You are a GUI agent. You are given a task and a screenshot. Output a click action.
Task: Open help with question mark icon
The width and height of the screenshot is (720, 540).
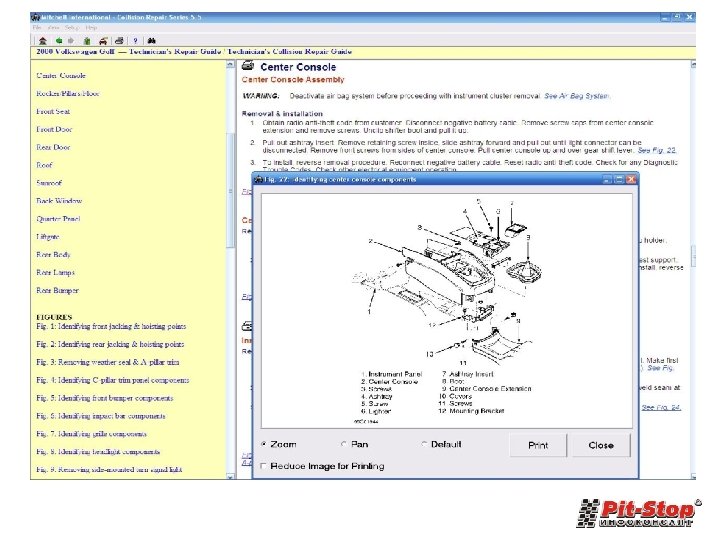[135, 40]
